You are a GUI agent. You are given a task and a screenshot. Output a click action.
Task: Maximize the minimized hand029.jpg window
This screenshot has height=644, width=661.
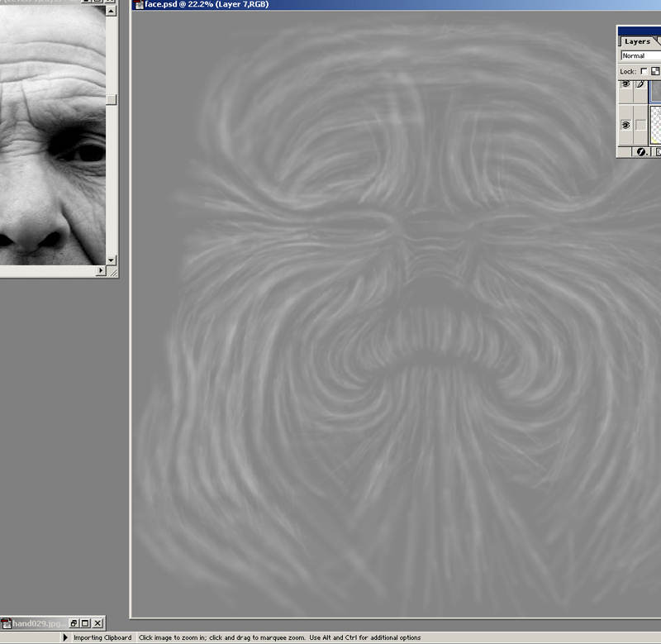pos(85,623)
